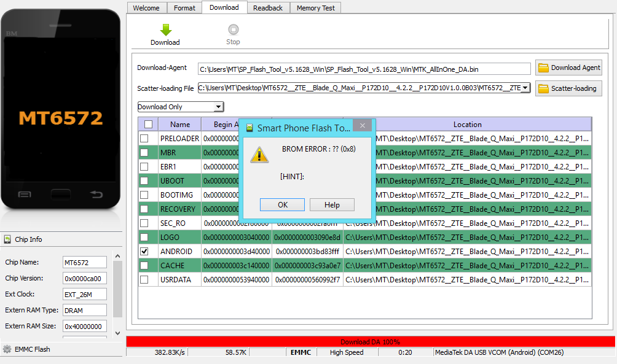Image resolution: width=617 pixels, height=364 pixels.
Task: Click the Extern RAM Size field 0x40000000
Action: pyautogui.click(x=85, y=327)
